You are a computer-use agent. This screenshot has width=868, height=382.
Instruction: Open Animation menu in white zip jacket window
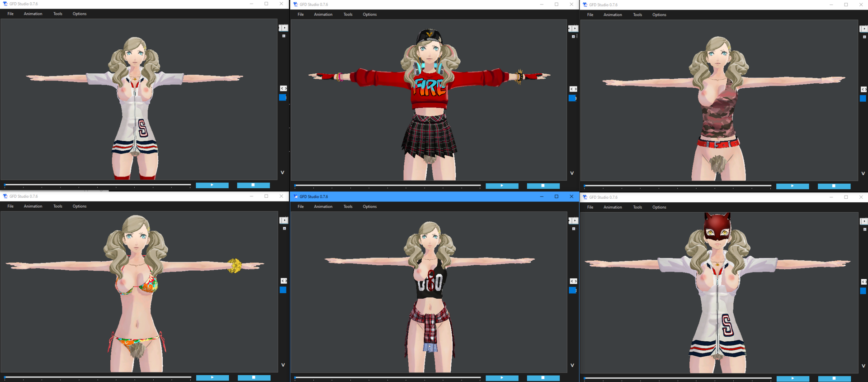(x=33, y=14)
